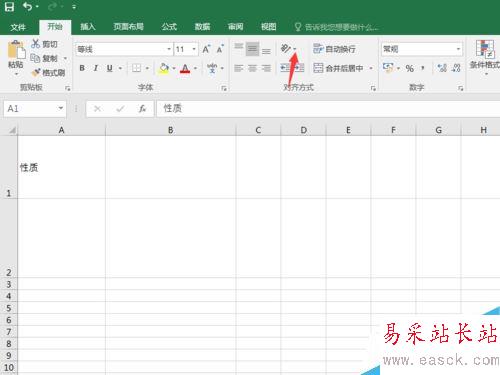Screen dimensions: 500x375
Task: Click the formula bar confirm checkmark
Action: pos(120,109)
